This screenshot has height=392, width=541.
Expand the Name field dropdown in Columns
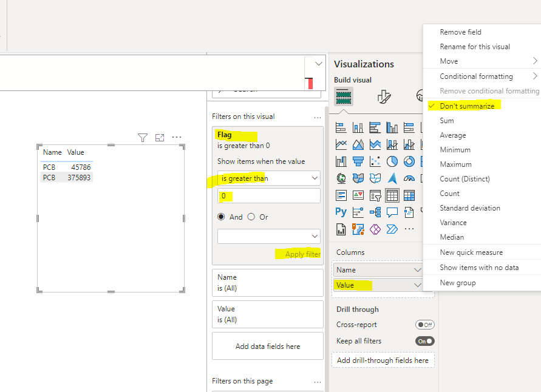417,270
